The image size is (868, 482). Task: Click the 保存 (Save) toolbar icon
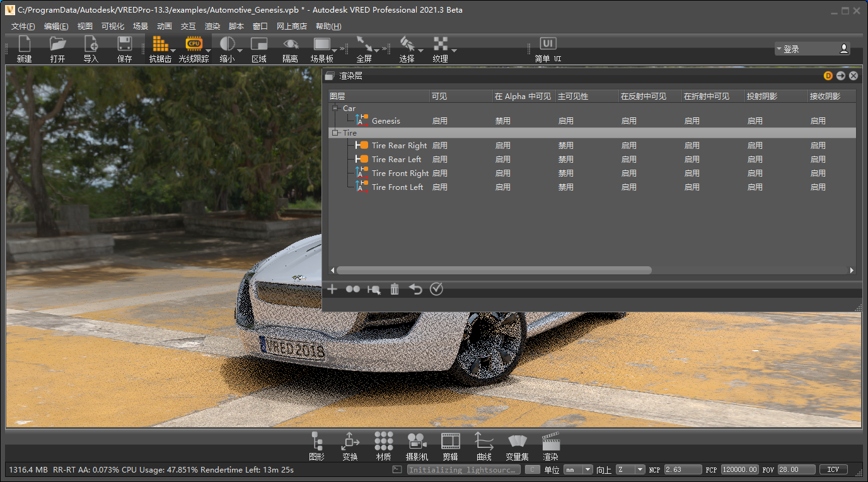click(124, 49)
